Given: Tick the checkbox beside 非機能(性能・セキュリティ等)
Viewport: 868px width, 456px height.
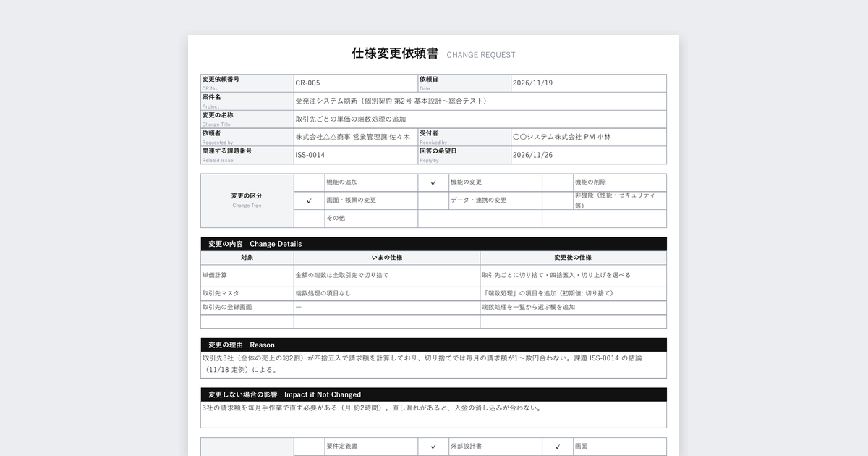Looking at the screenshot, I should [x=558, y=200].
